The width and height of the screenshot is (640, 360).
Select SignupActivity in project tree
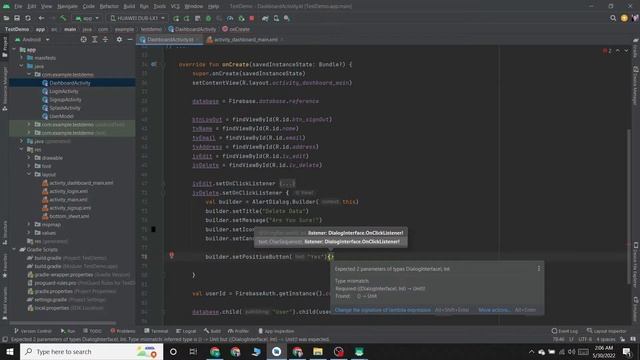[65, 100]
